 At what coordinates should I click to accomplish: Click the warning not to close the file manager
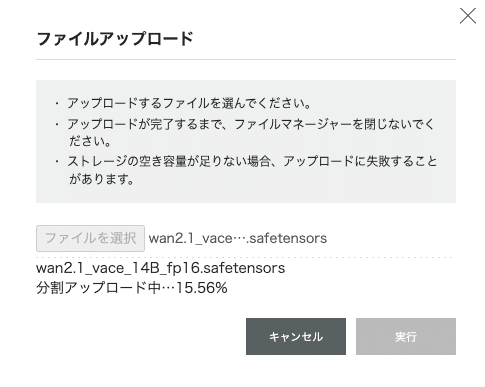pos(251,132)
